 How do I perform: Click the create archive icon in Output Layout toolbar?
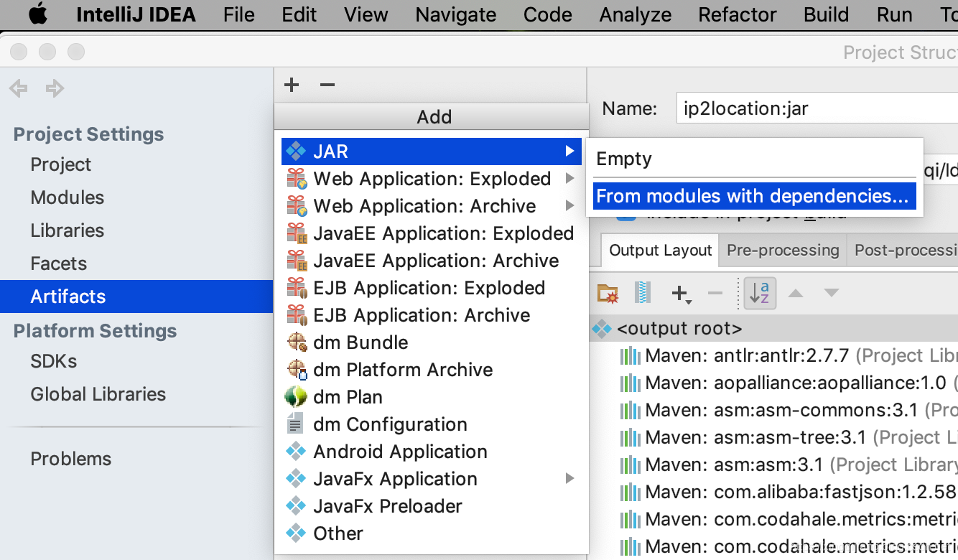(643, 292)
